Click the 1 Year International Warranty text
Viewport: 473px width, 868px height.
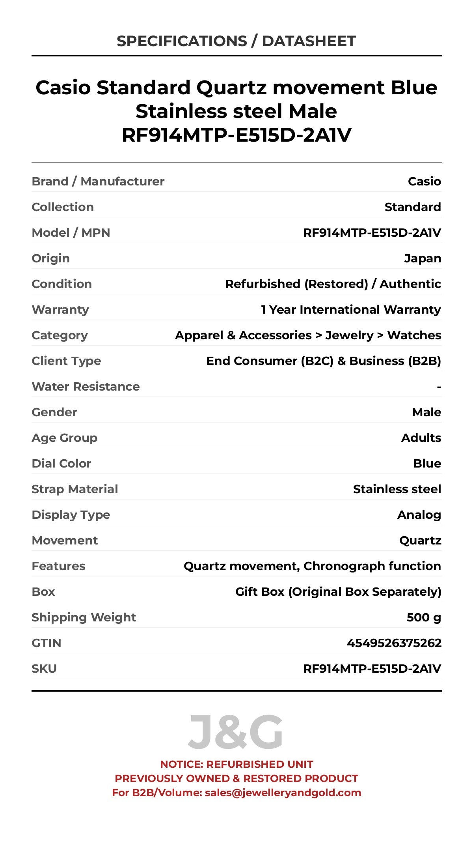point(350,310)
